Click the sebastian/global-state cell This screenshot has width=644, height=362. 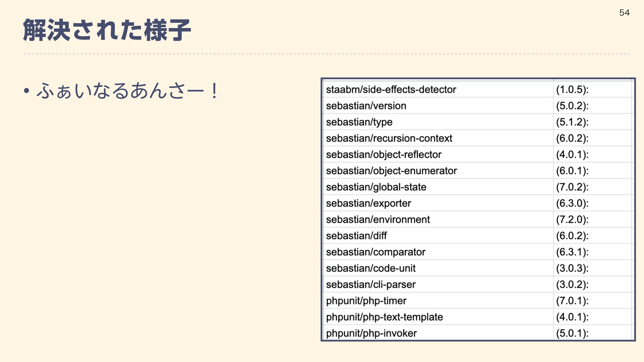click(376, 187)
